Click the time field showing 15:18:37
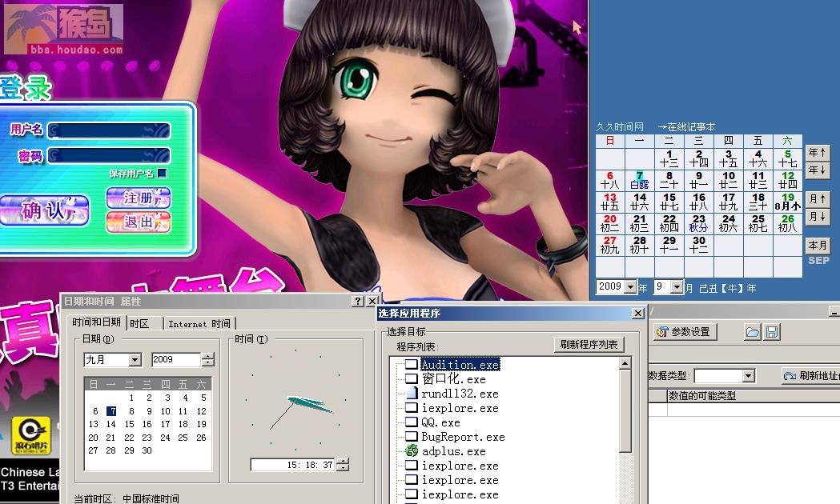The height and width of the screenshot is (504, 840). 294,465
